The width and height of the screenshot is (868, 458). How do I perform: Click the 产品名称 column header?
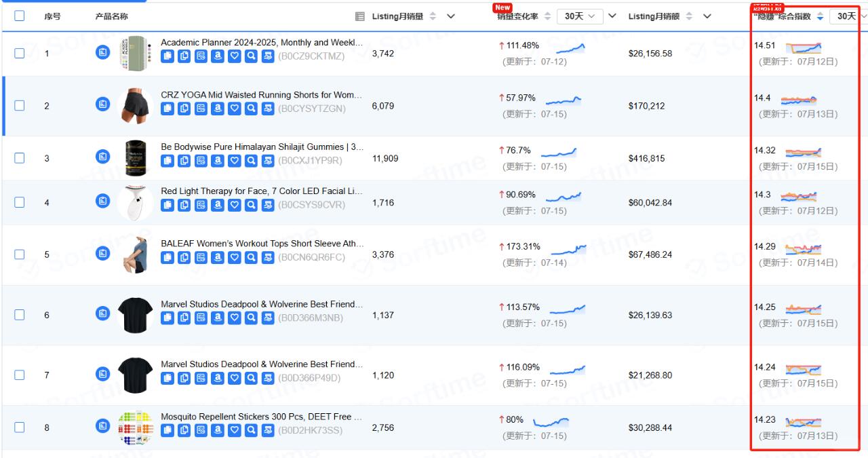coord(111,16)
